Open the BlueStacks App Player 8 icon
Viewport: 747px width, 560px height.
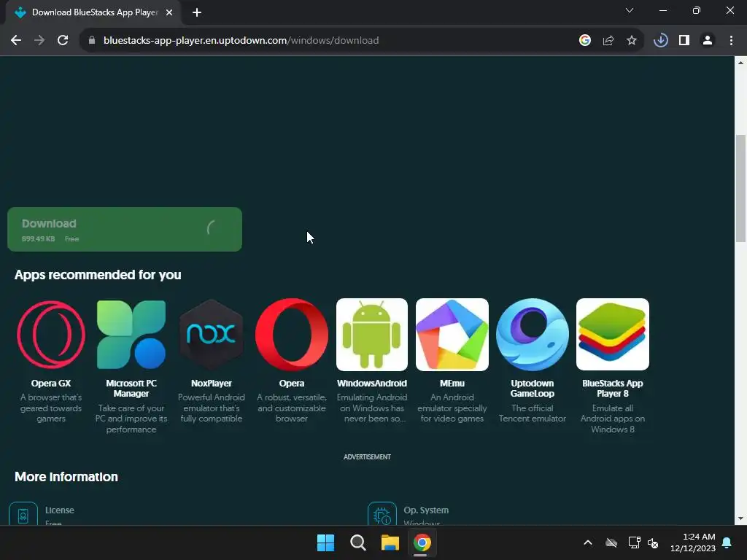613,334
